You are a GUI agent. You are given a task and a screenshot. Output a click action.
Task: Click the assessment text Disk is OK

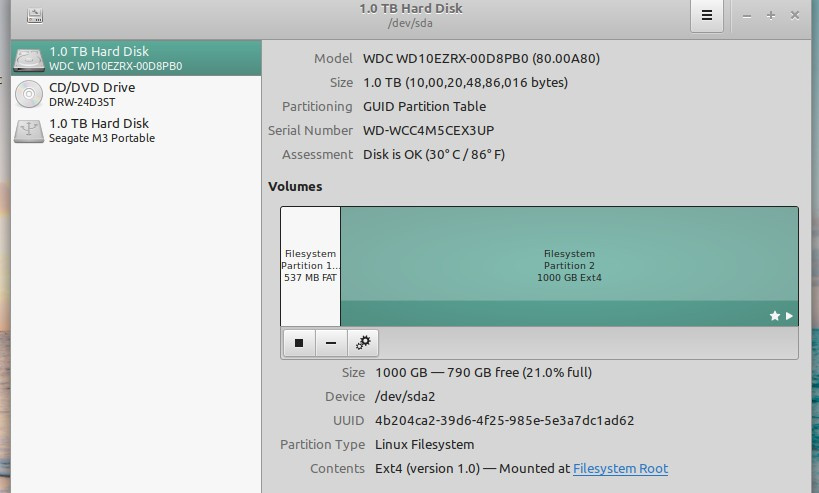click(434, 155)
